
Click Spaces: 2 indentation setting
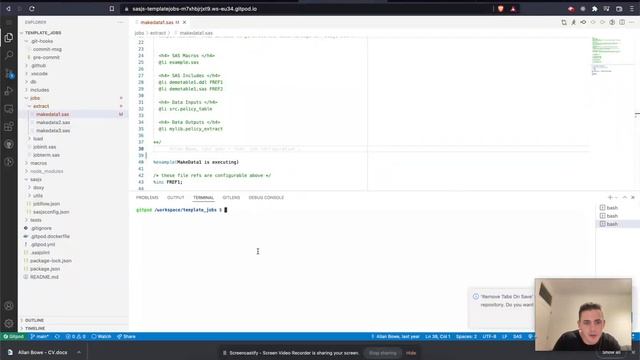coord(466,337)
